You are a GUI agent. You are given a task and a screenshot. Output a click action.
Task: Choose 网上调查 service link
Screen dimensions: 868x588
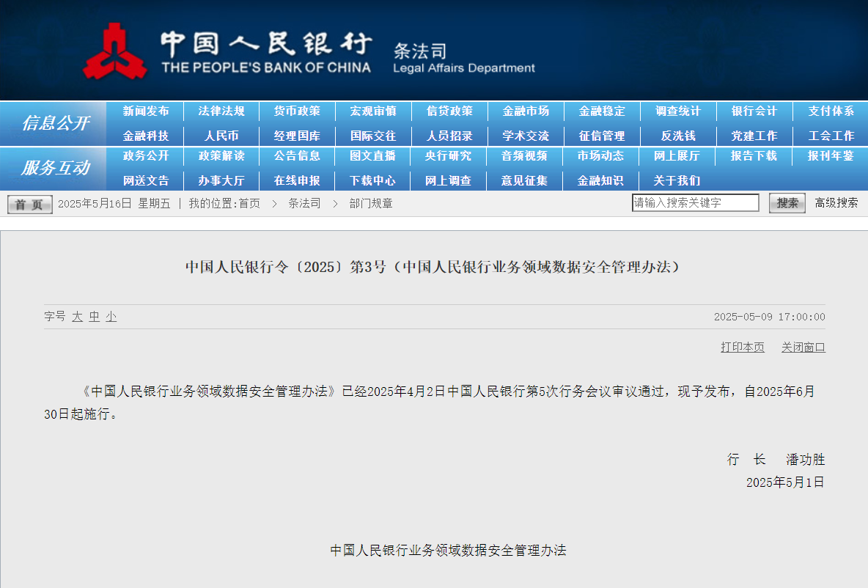[x=449, y=181]
